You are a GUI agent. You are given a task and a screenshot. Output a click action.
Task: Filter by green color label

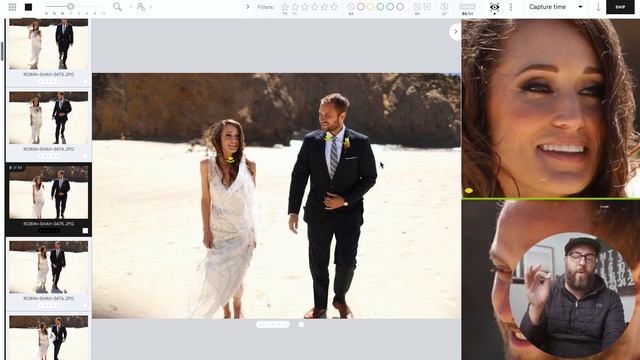[380, 7]
